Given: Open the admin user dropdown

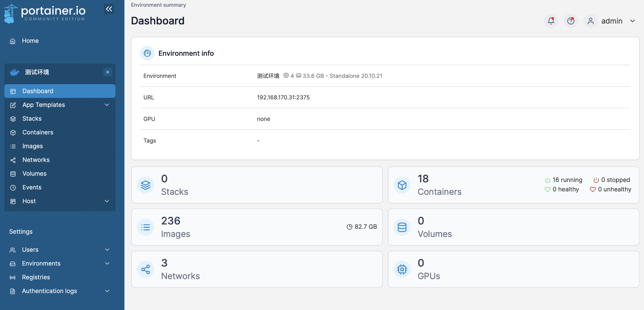Looking at the screenshot, I should (611, 21).
